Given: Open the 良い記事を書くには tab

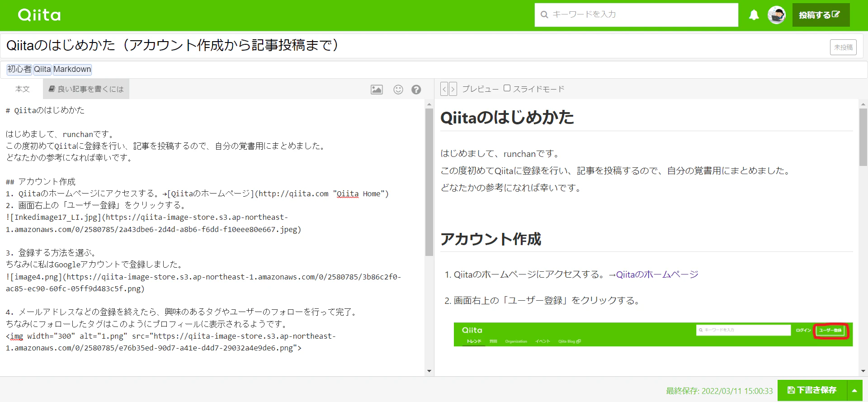Looking at the screenshot, I should (x=86, y=89).
